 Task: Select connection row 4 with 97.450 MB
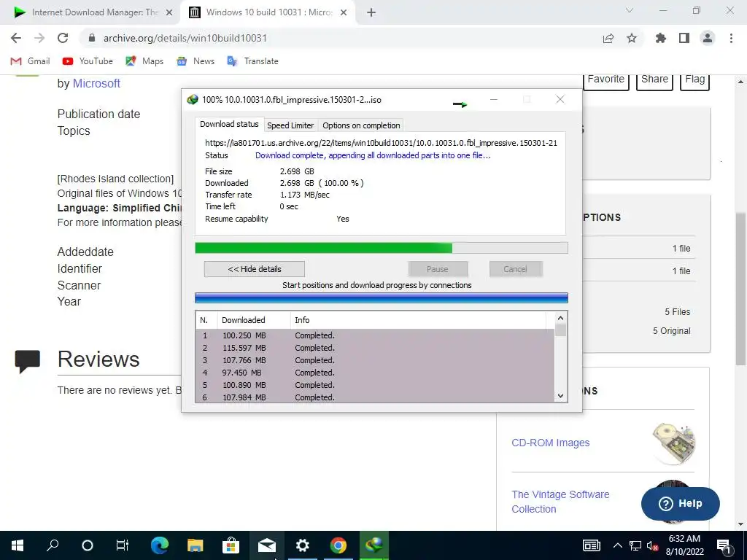point(375,373)
